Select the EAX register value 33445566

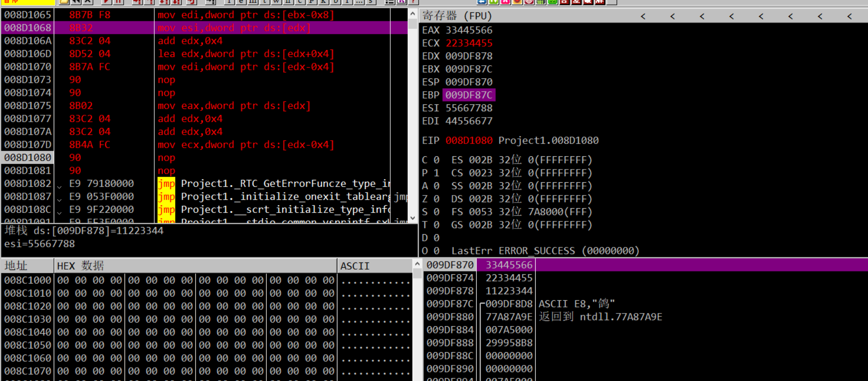469,30
